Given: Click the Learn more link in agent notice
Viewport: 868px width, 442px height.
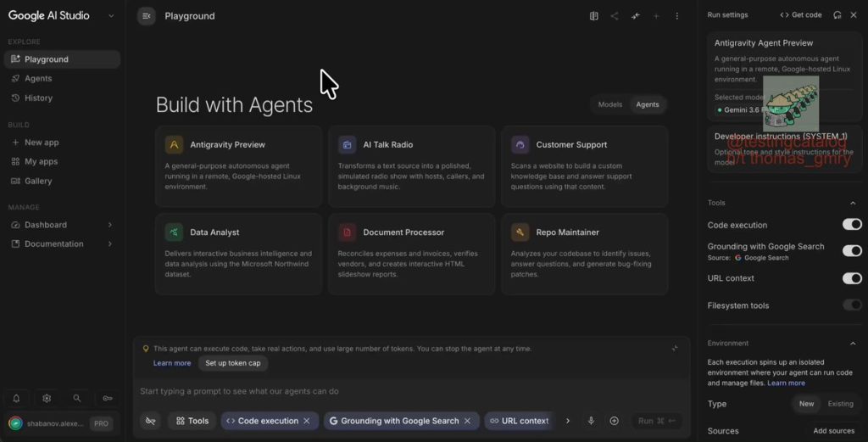Looking at the screenshot, I should coord(171,363).
